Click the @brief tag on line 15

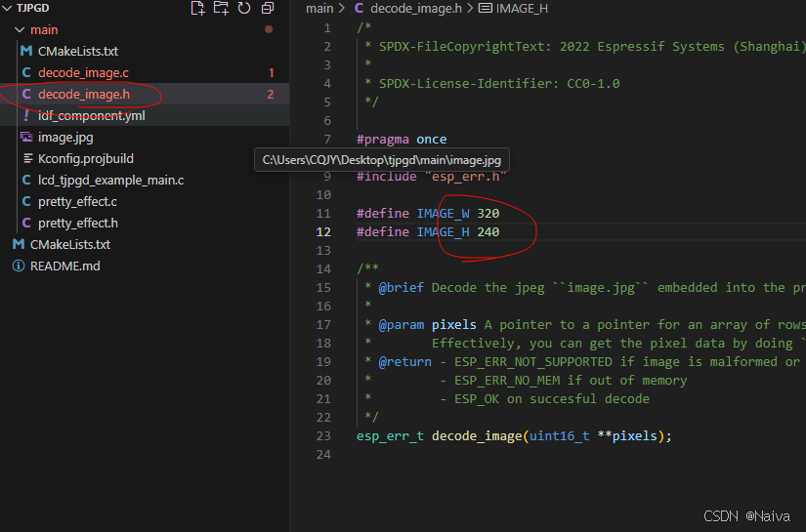click(401, 288)
